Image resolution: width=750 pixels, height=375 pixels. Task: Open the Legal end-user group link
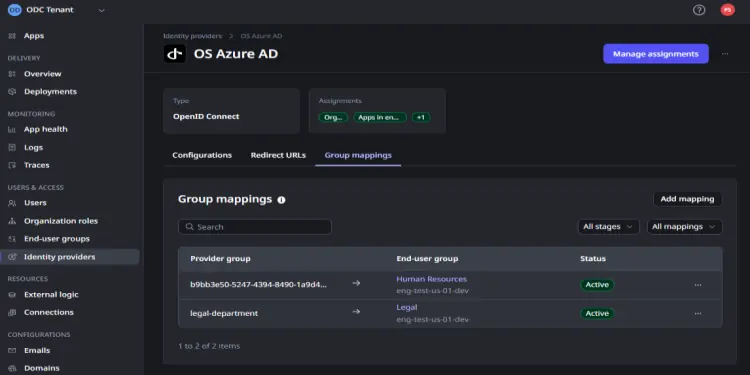point(407,308)
